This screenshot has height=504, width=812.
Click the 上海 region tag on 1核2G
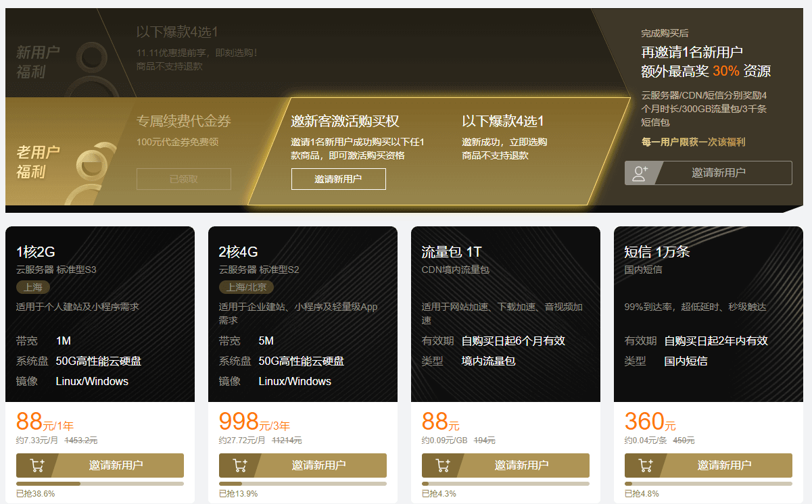[x=33, y=287]
